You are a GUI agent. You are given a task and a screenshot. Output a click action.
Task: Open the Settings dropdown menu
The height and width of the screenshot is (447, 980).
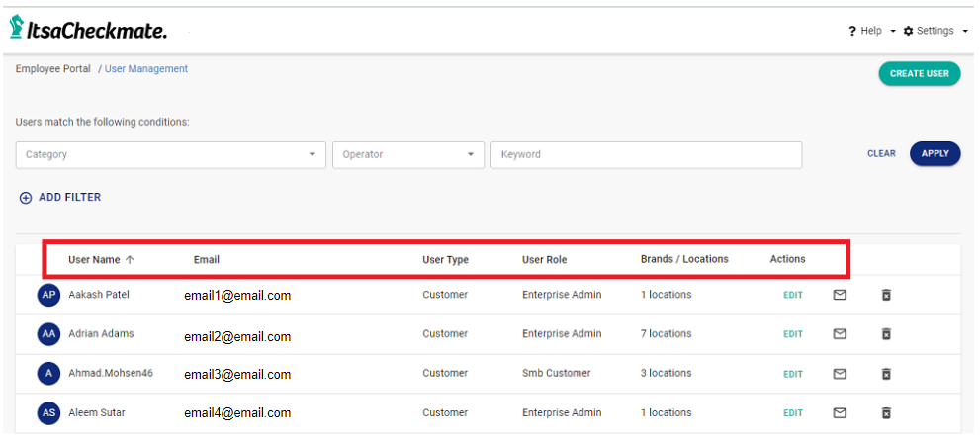coord(935,31)
